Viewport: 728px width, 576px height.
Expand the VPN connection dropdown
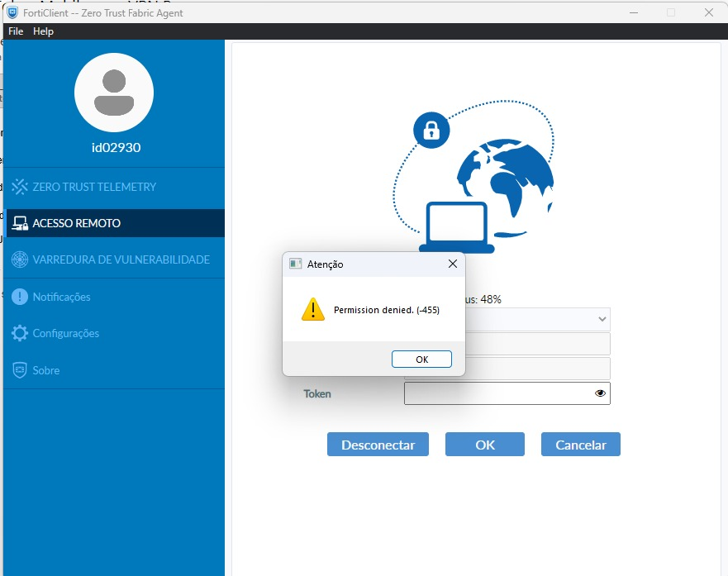[602, 319]
